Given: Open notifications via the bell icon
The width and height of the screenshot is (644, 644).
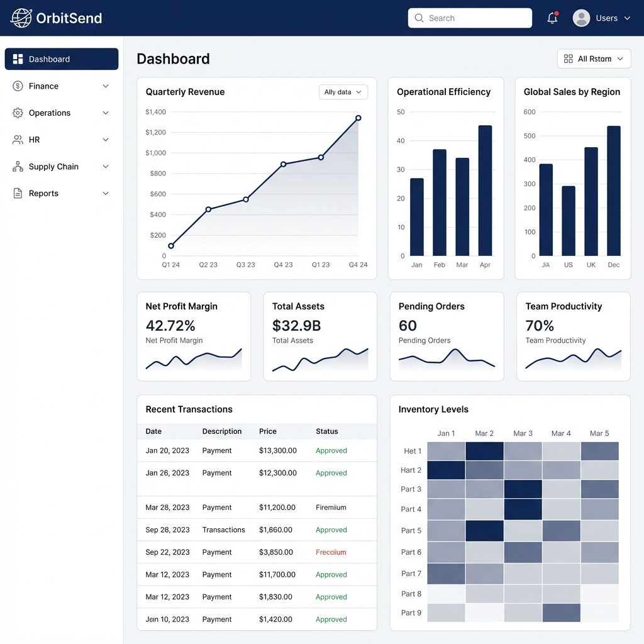Looking at the screenshot, I should (x=552, y=18).
